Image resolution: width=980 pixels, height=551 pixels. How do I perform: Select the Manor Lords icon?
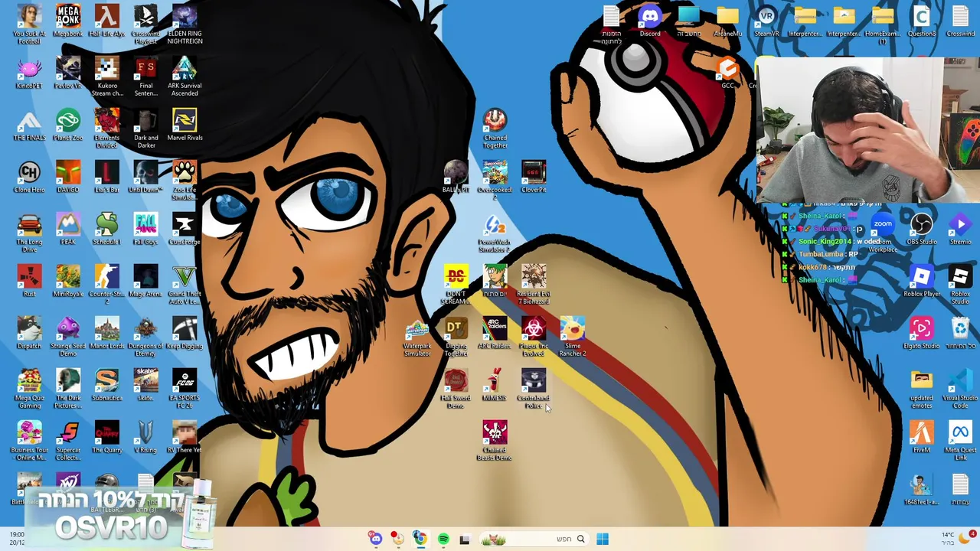coord(106,334)
